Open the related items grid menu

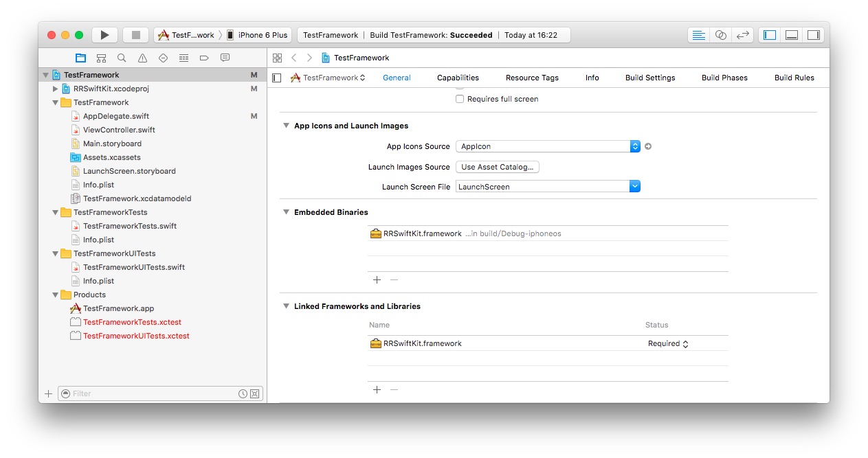(x=277, y=58)
